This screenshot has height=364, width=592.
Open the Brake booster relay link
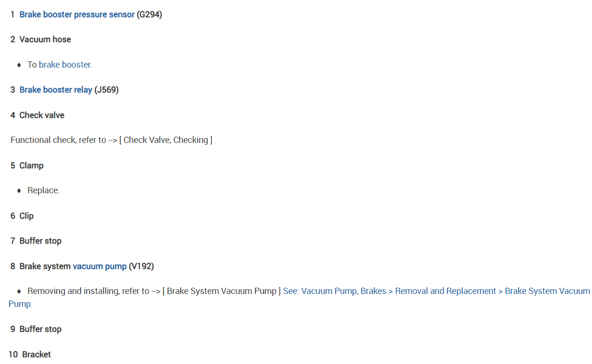click(x=56, y=90)
